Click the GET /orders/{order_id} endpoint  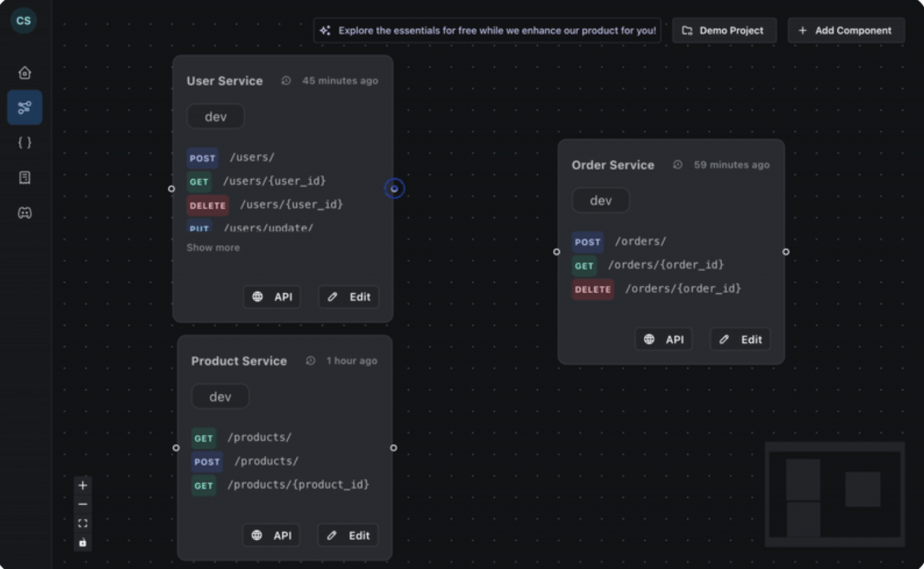click(x=648, y=265)
